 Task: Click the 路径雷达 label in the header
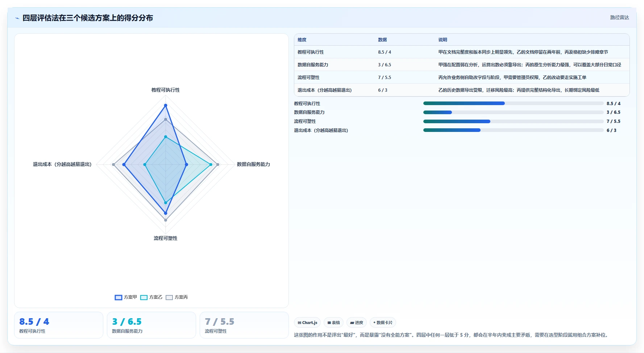(x=619, y=17)
